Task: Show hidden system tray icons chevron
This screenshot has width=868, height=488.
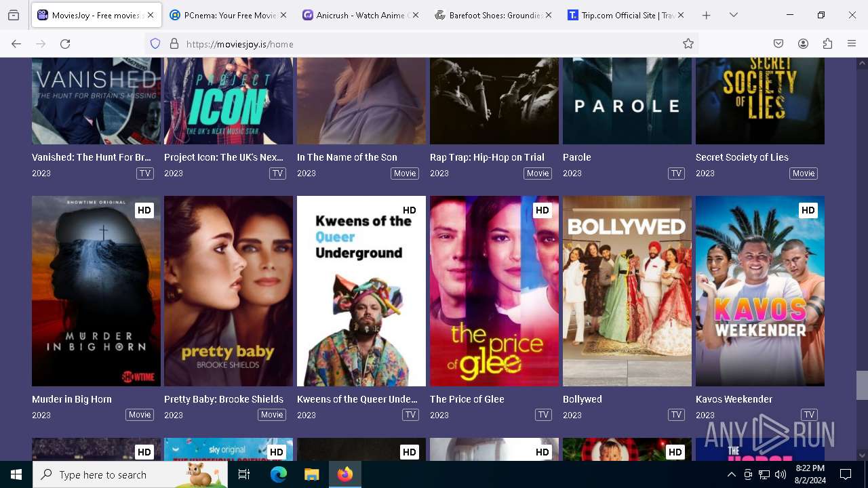Action: (731, 474)
